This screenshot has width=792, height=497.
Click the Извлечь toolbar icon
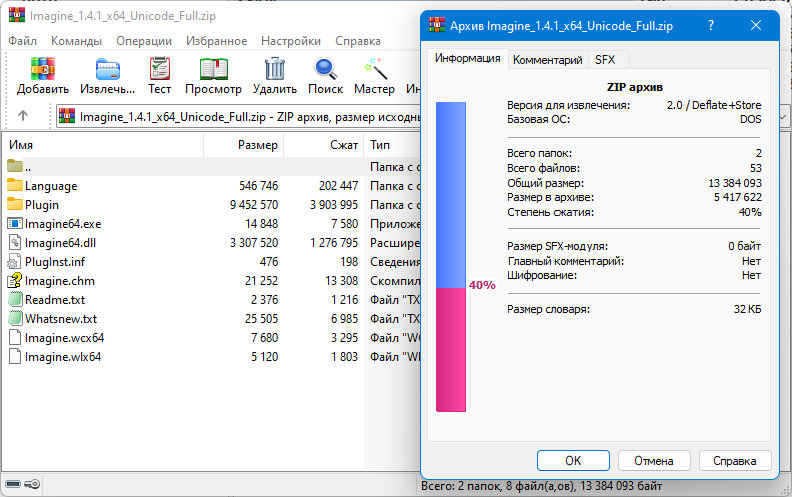(108, 69)
